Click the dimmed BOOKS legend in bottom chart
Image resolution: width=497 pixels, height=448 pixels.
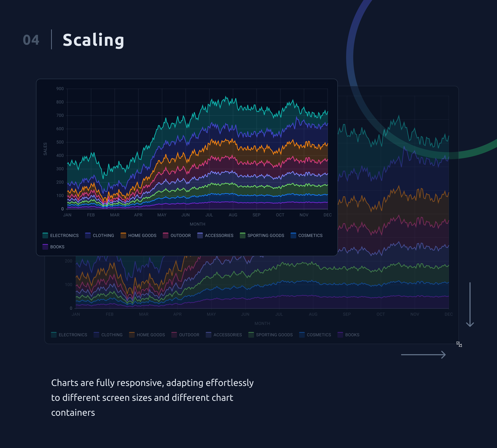(348, 335)
